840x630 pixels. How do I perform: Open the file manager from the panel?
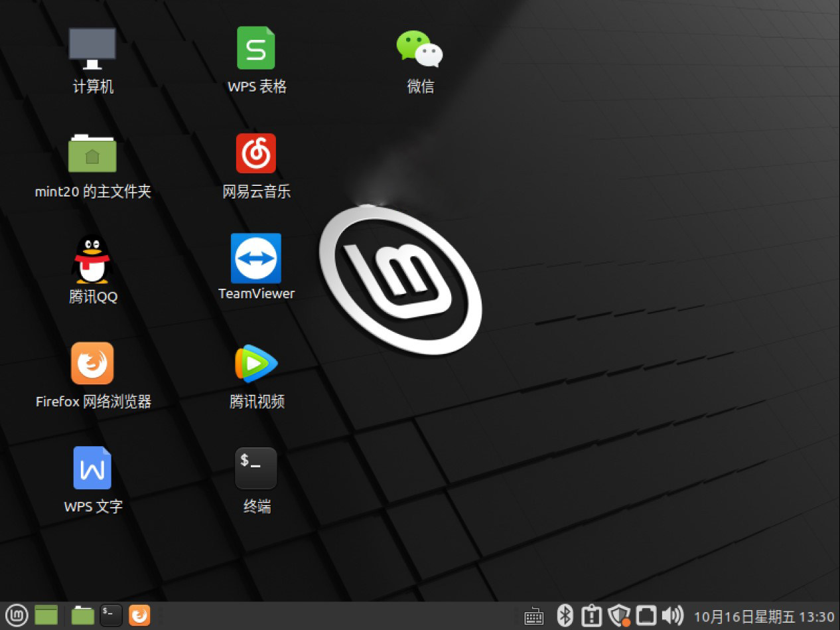83,615
